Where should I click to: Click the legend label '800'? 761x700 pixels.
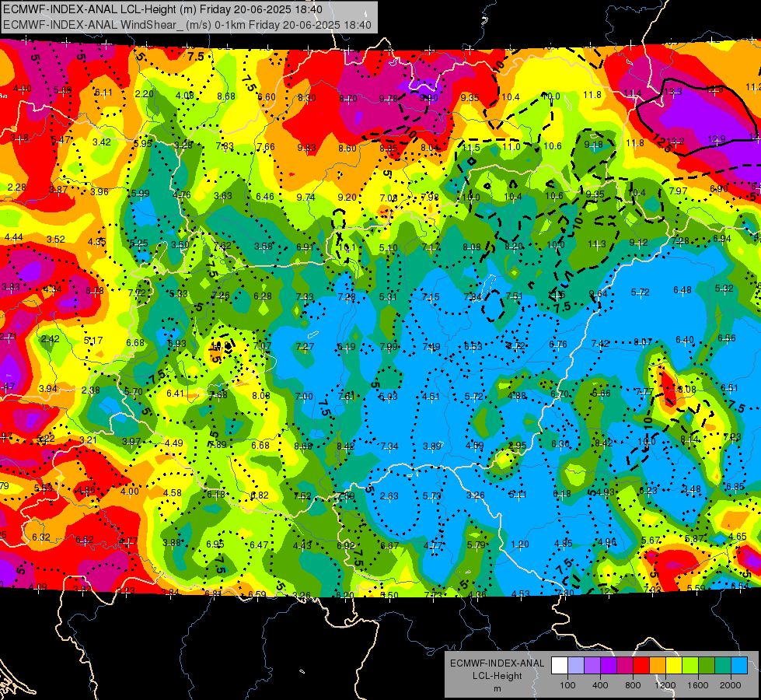coord(633,685)
